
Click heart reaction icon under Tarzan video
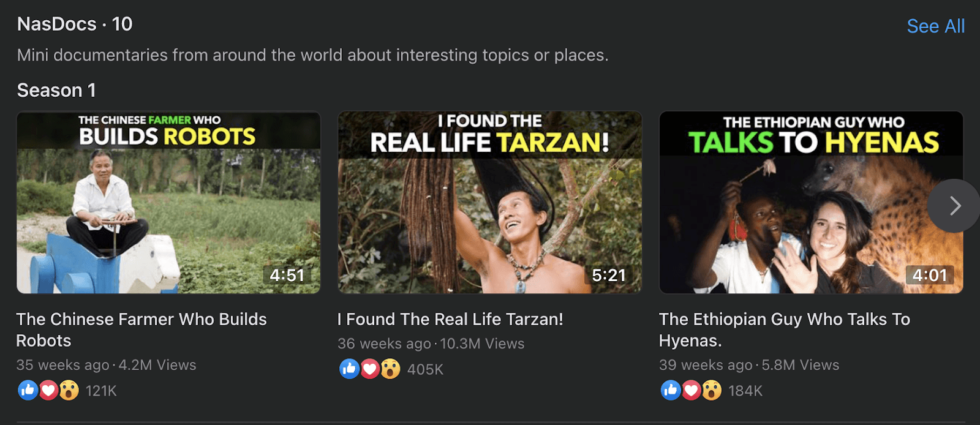pos(370,369)
